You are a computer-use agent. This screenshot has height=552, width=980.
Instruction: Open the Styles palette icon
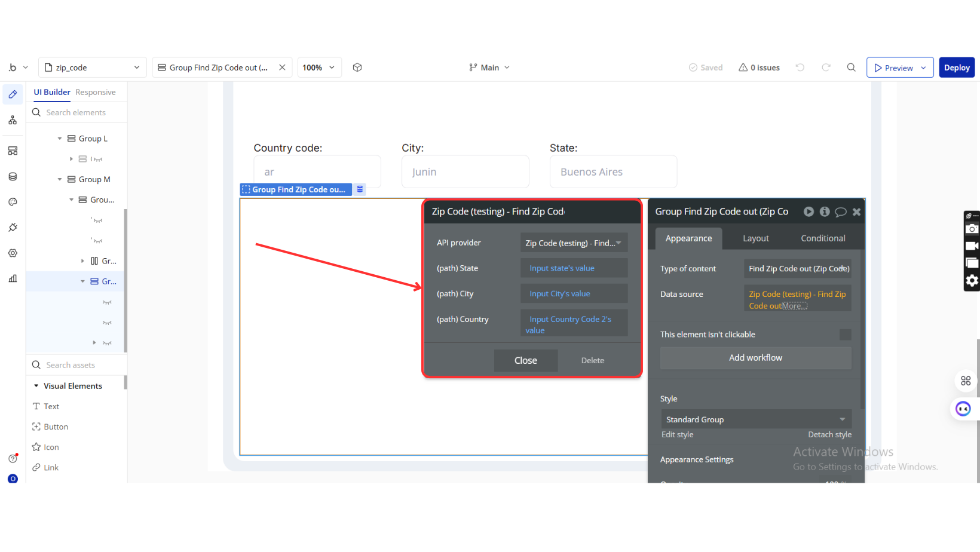coord(13,202)
